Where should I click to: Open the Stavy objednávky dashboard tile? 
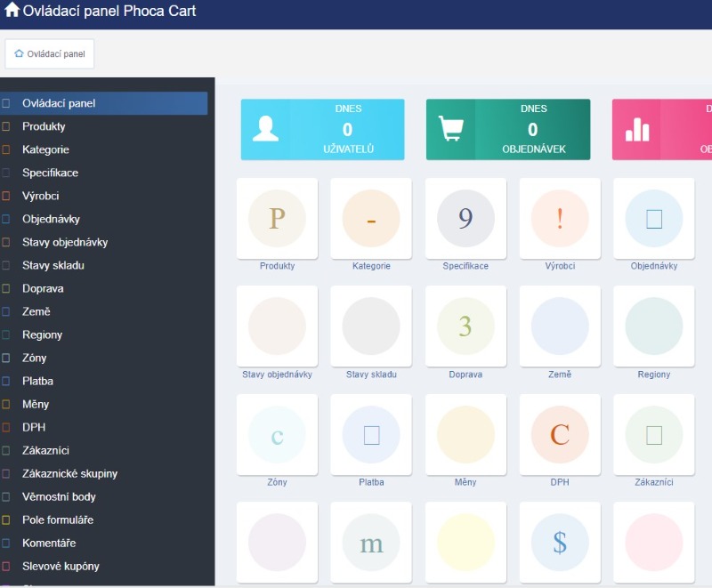pyautogui.click(x=277, y=326)
